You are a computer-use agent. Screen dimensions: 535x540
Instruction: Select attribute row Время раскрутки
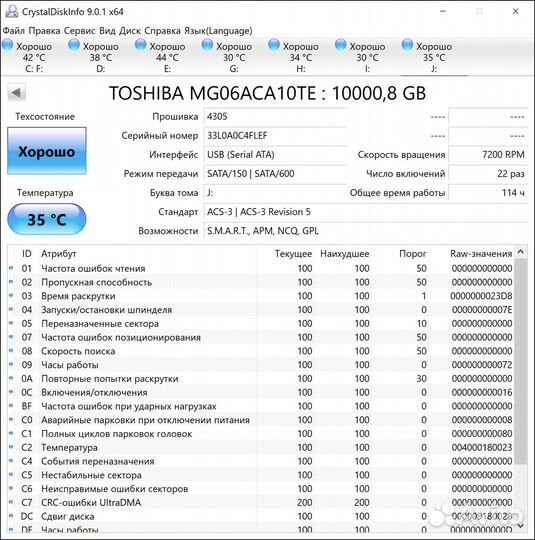pos(261,296)
